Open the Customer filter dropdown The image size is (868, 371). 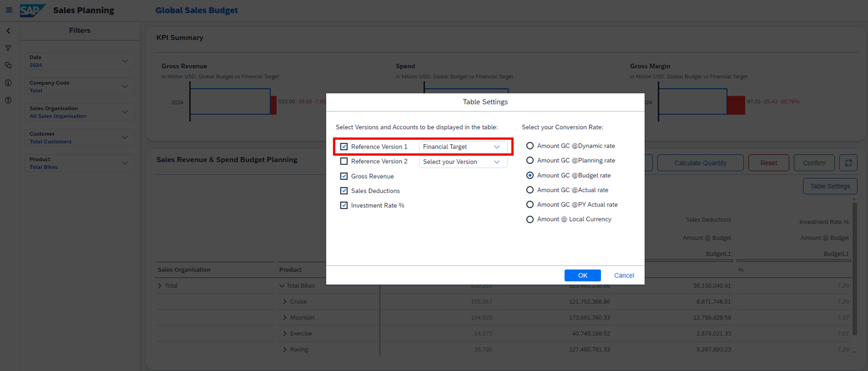pos(80,138)
